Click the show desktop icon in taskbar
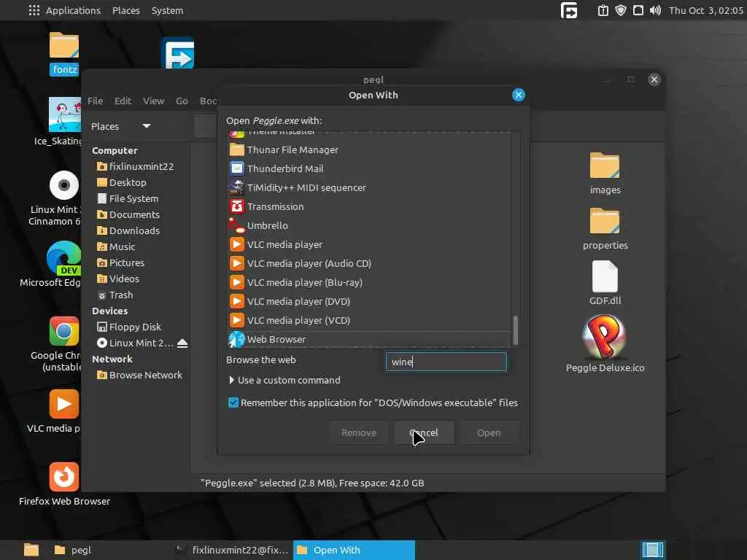Viewport: 747px width, 560px height. (x=31, y=550)
